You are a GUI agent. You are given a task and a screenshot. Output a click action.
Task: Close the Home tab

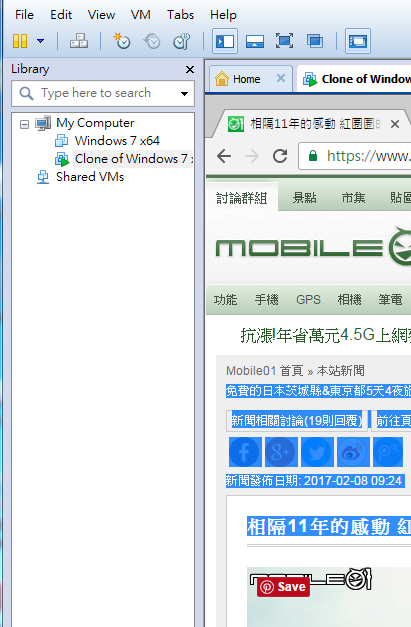click(x=281, y=78)
